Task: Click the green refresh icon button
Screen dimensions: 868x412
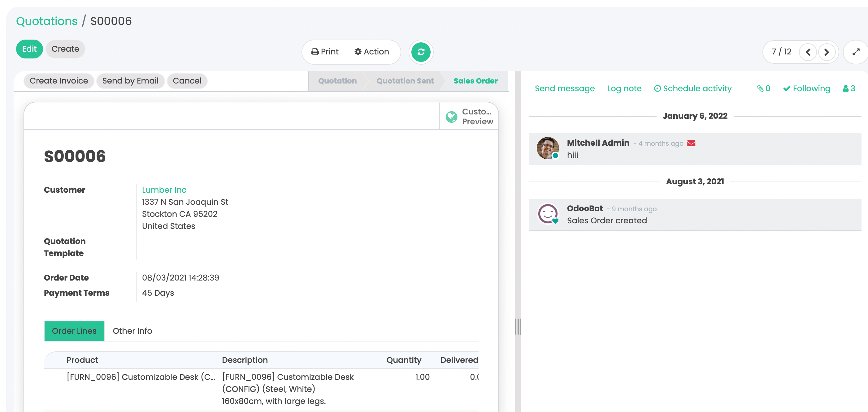Action: coord(420,52)
